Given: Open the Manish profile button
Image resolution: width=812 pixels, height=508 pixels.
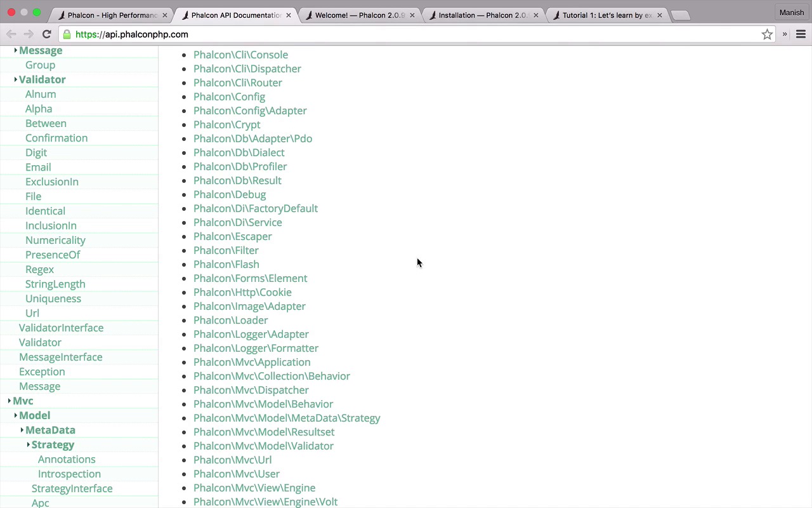Looking at the screenshot, I should pos(791,12).
